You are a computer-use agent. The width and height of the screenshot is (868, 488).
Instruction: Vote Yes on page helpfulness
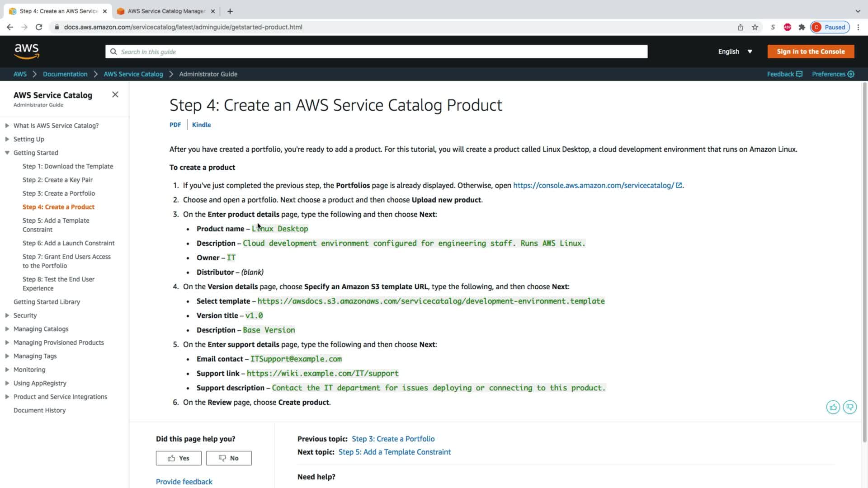pos(179,458)
